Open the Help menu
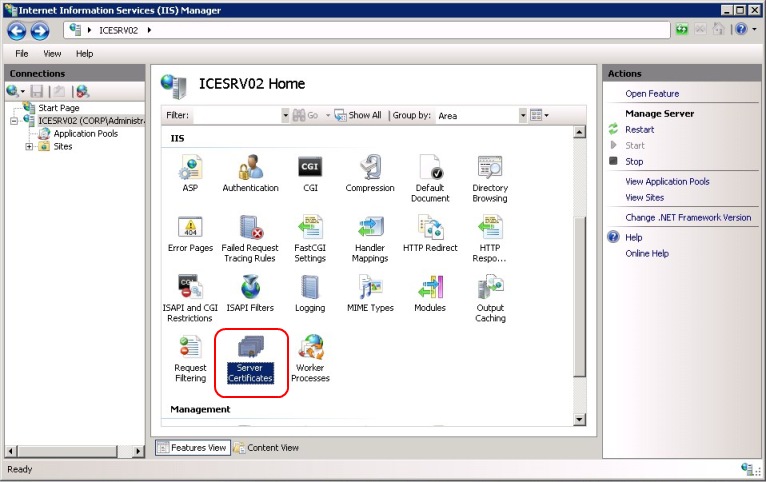766x482 pixels. pos(85,54)
